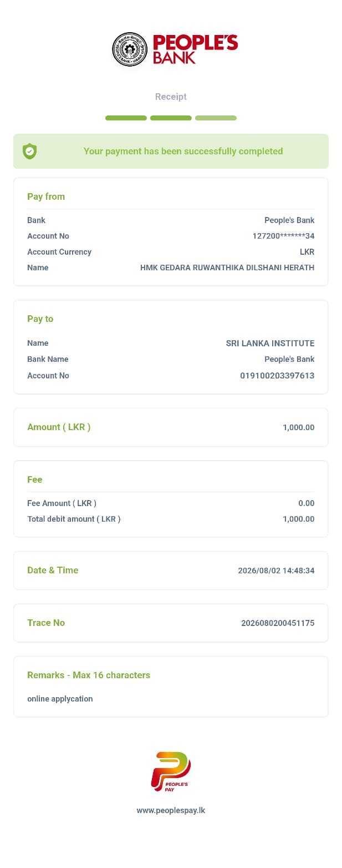Click recipient account number 019100203397613
The width and height of the screenshot is (342, 868).
pyautogui.click(x=277, y=376)
